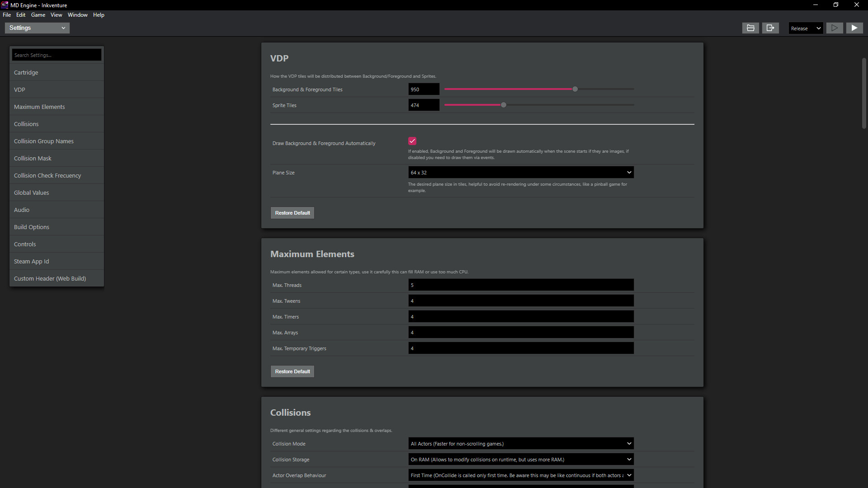This screenshot has width=868, height=488.
Task: Select the VDP settings category
Action: click(x=19, y=89)
